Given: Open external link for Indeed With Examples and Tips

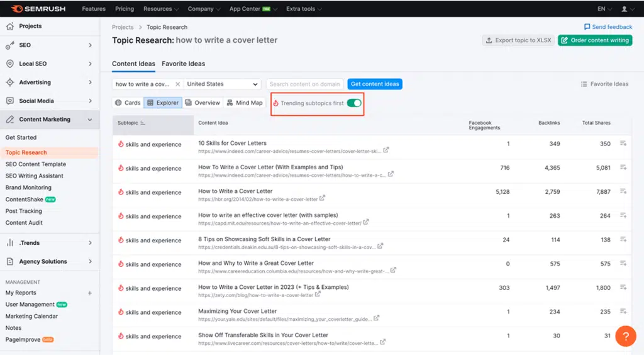Looking at the screenshot, I should [x=391, y=174].
